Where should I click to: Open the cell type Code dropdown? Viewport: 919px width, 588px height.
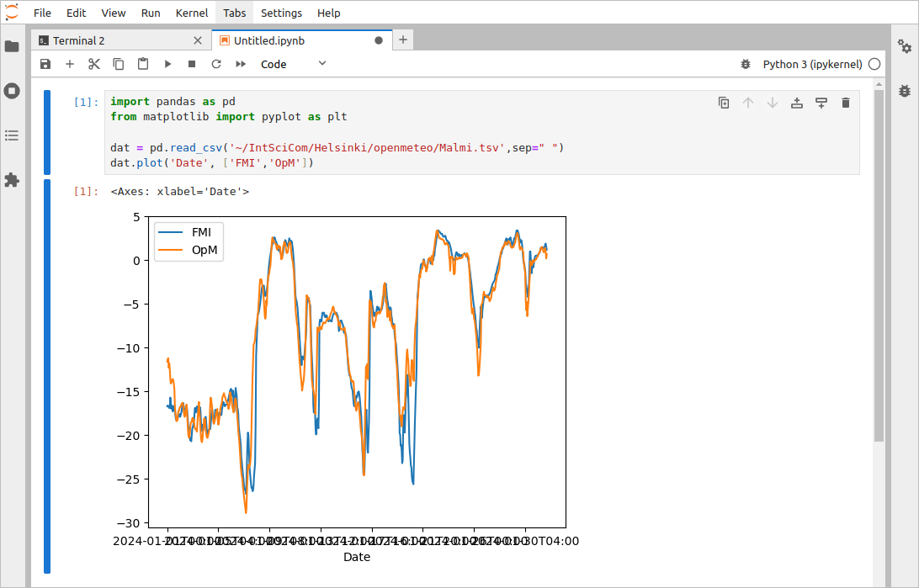click(293, 64)
